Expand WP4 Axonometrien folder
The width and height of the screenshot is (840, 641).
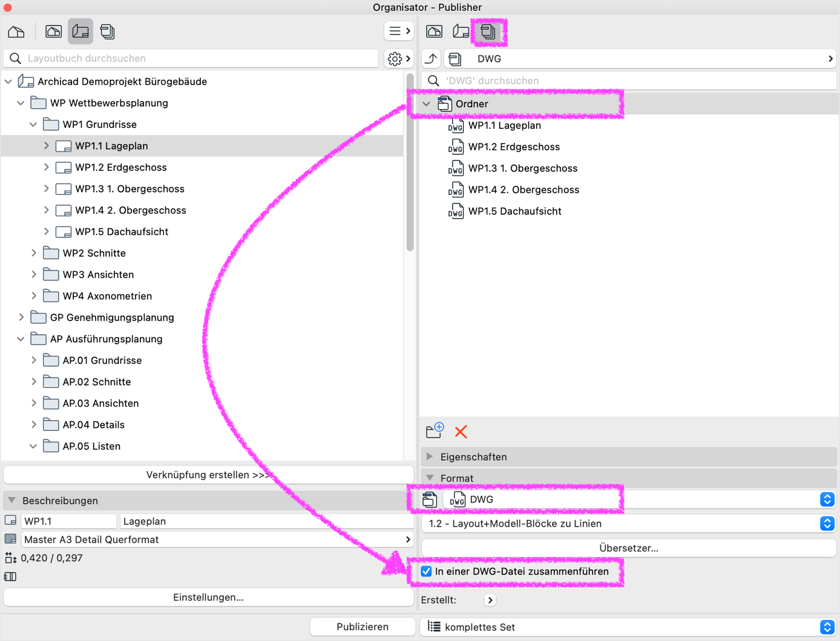[x=34, y=296]
